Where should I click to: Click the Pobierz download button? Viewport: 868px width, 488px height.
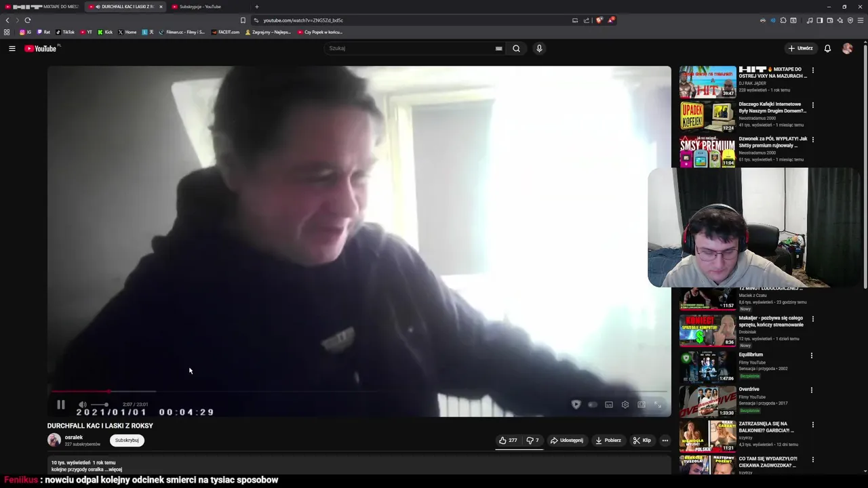(608, 440)
